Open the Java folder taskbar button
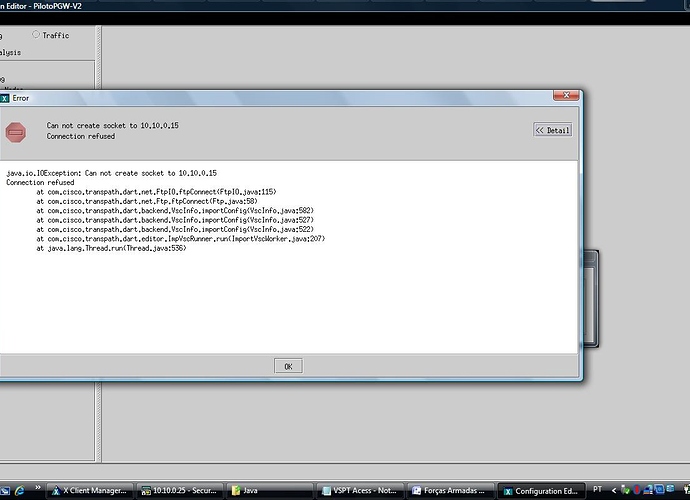 point(269,490)
